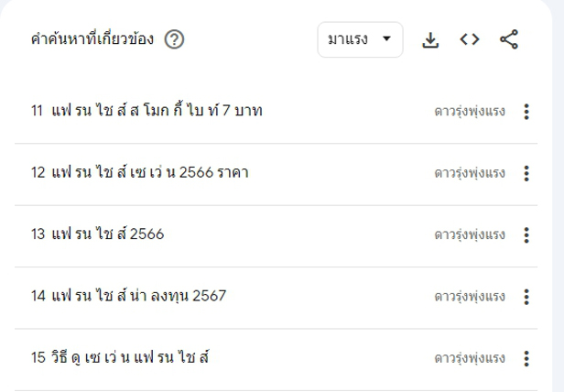564x392 pixels.
Task: Click the ดาวรุ่งพุ่งแรง label on row 11
Action: tap(470, 112)
